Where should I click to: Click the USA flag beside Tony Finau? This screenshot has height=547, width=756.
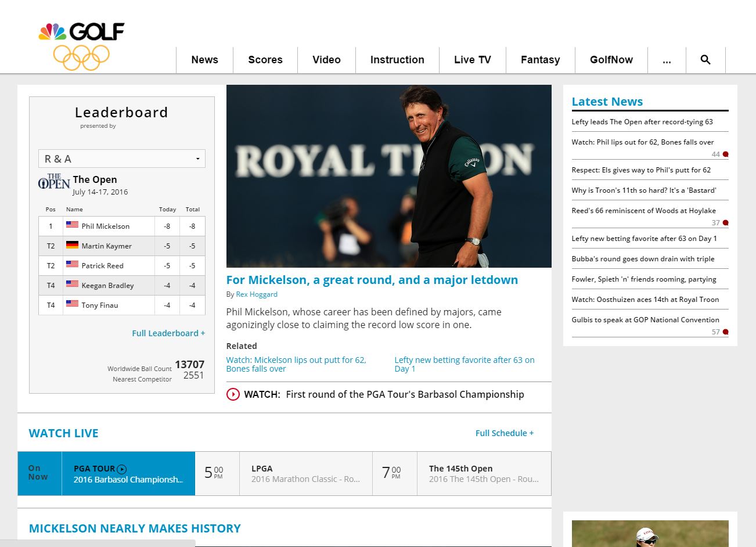coord(72,304)
